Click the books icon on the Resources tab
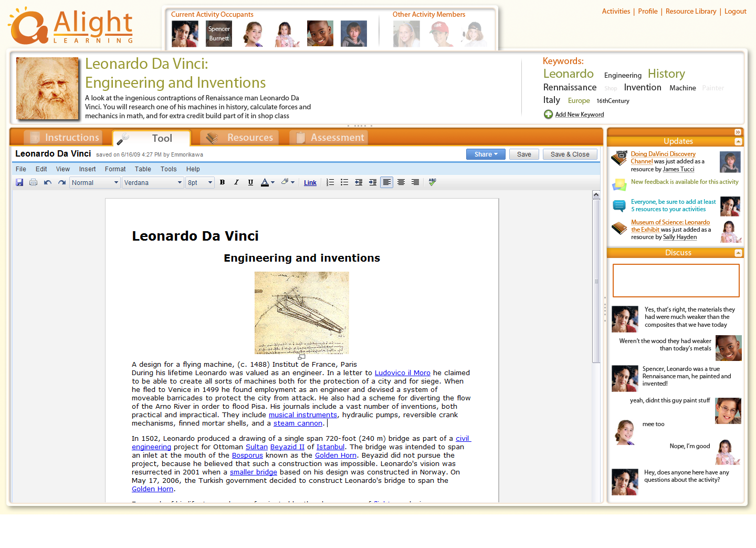Screen dimensions: 756x548 [x=212, y=138]
